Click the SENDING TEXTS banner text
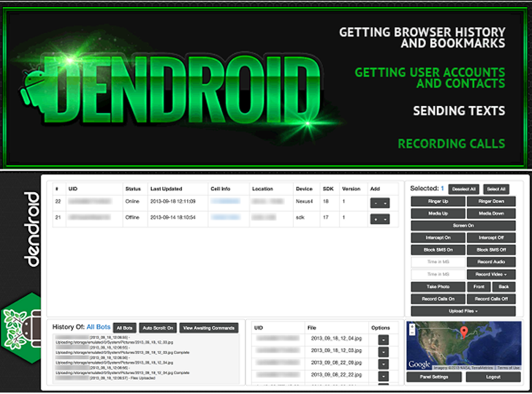 pyautogui.click(x=459, y=110)
